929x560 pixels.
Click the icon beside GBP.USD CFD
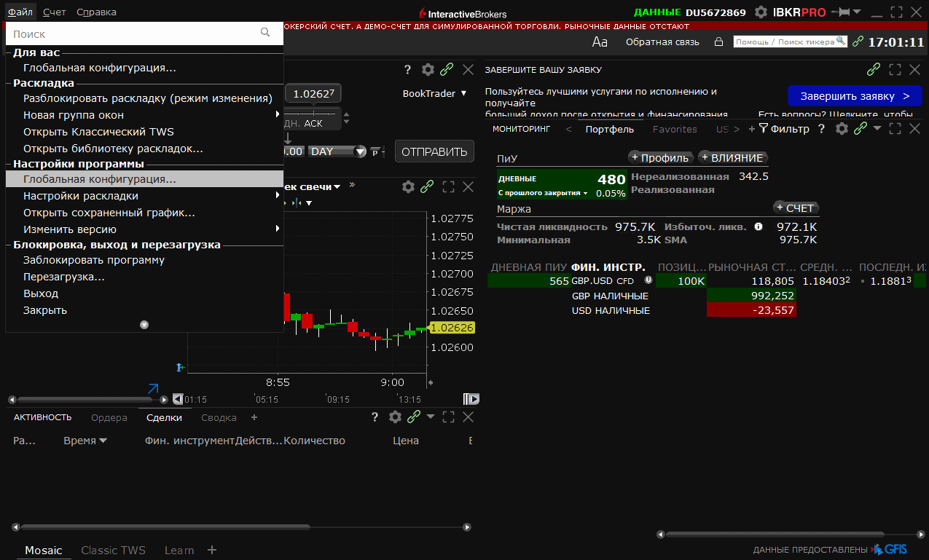[x=648, y=280]
